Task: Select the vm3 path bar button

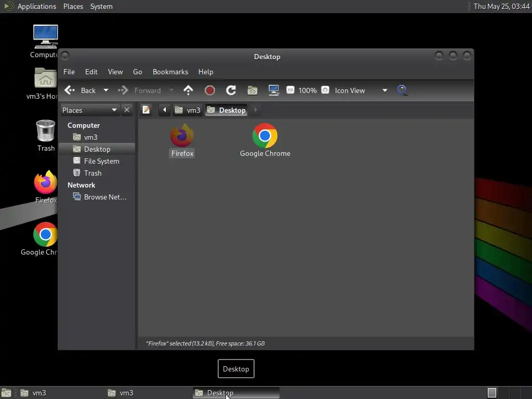Action: tap(188, 110)
